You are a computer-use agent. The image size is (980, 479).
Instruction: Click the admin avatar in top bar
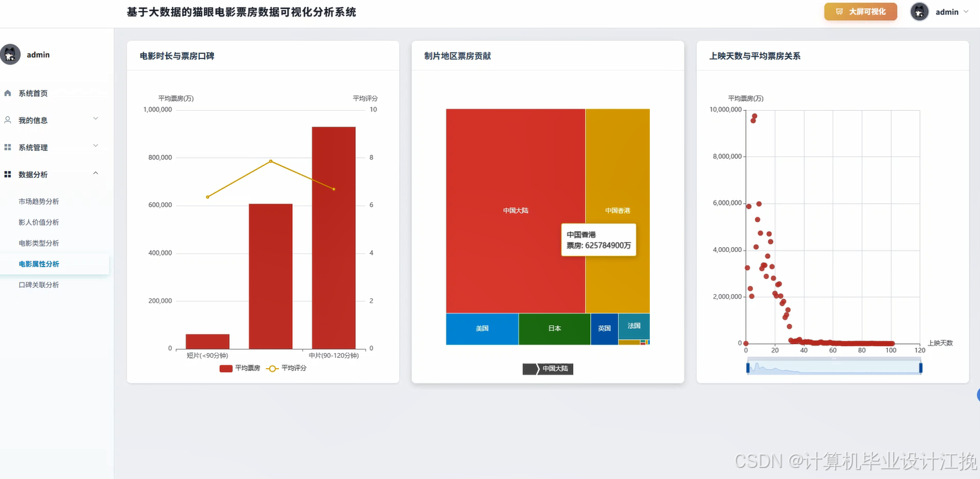919,12
